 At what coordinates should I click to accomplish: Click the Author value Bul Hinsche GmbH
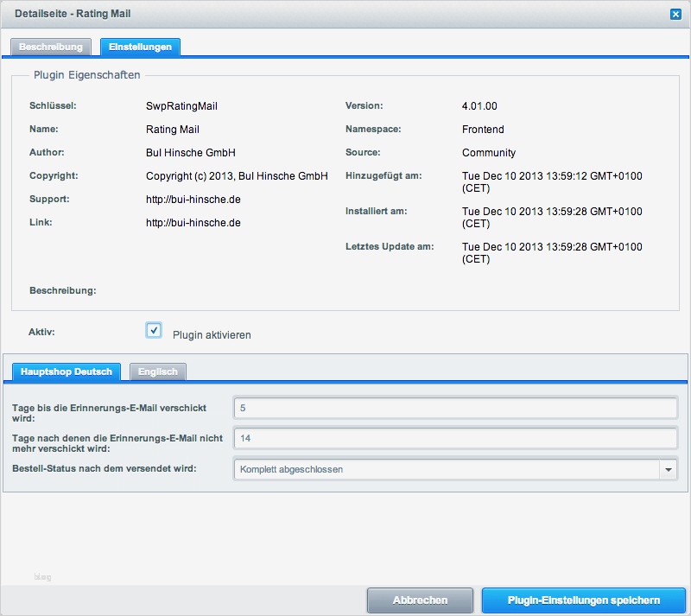(x=190, y=153)
